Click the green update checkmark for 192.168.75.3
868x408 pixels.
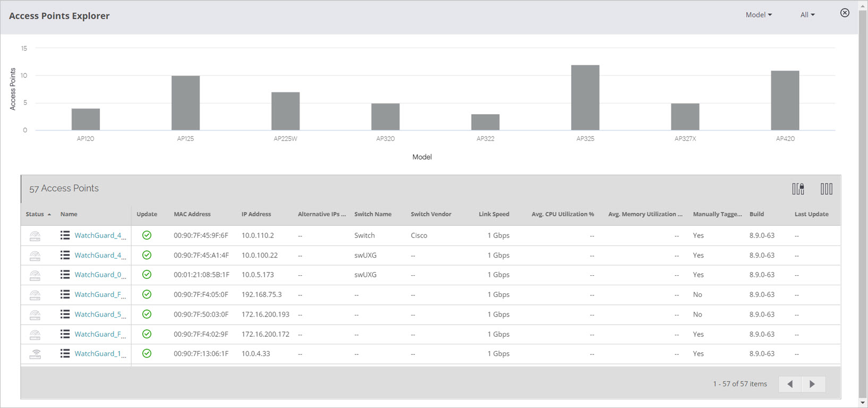pos(147,294)
